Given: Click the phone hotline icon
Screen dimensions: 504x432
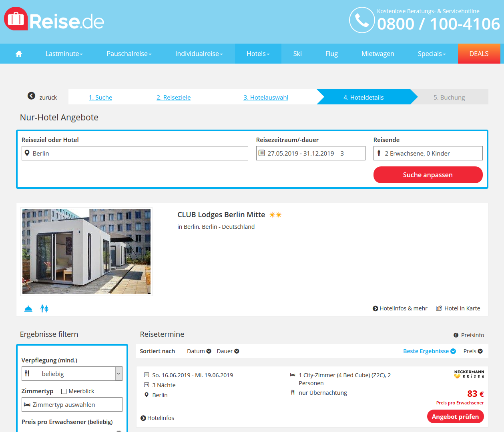Looking at the screenshot, I should coord(362,20).
